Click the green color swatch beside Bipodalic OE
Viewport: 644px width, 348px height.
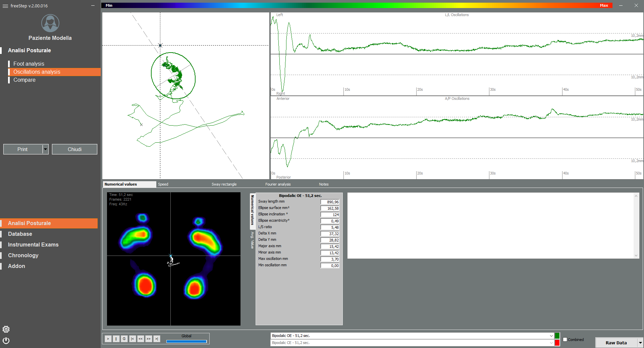557,336
